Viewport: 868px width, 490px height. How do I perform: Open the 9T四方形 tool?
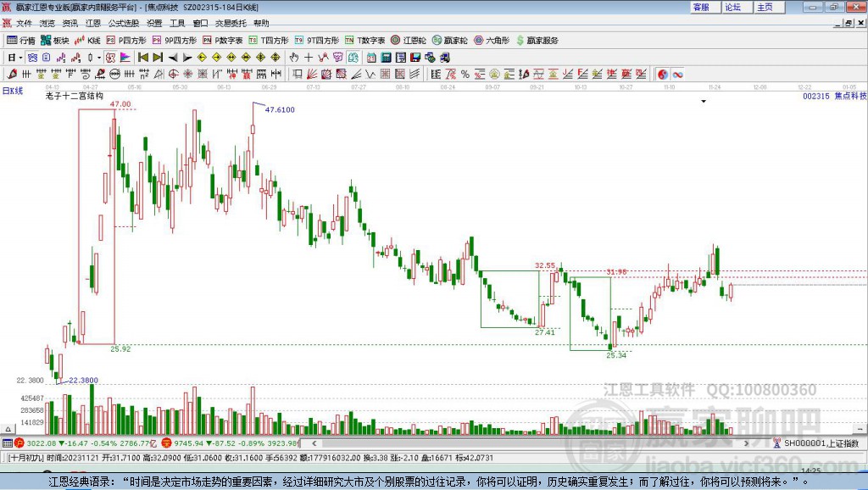click(x=317, y=41)
